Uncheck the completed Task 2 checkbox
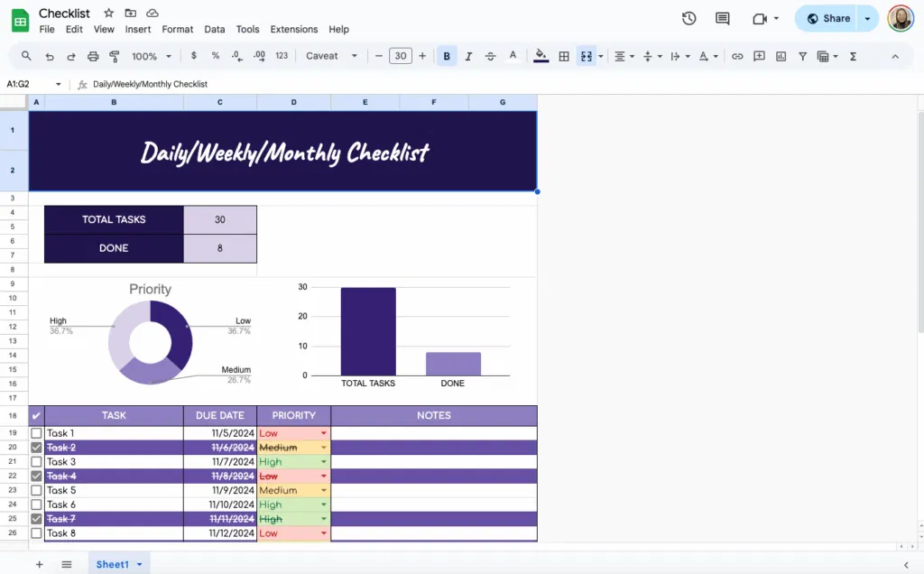 point(36,447)
